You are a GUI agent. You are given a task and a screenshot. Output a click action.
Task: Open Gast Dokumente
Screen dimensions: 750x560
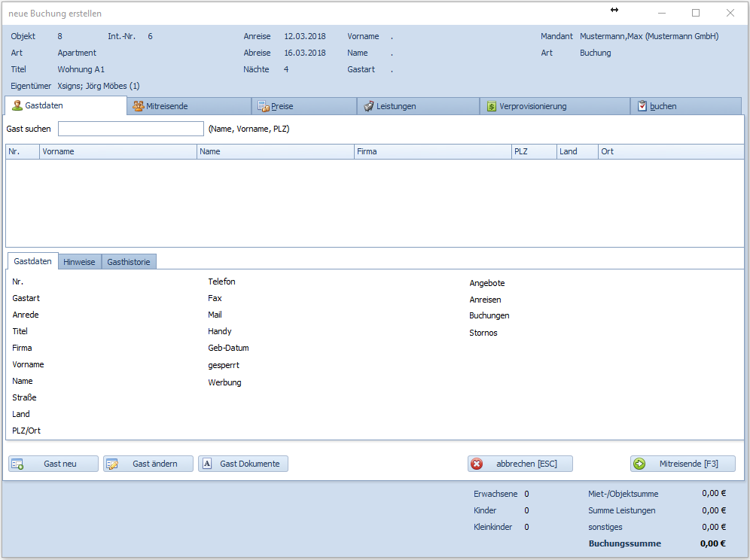coord(243,464)
